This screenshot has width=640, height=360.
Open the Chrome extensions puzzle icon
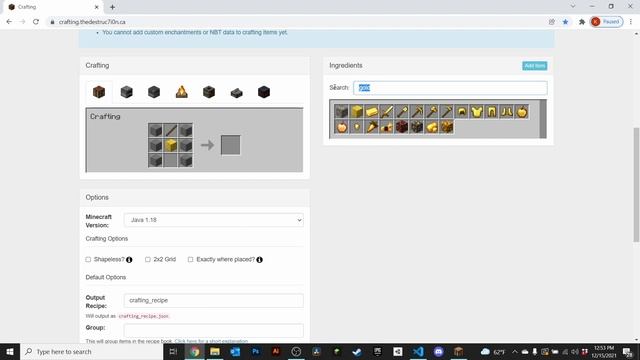coord(582,22)
